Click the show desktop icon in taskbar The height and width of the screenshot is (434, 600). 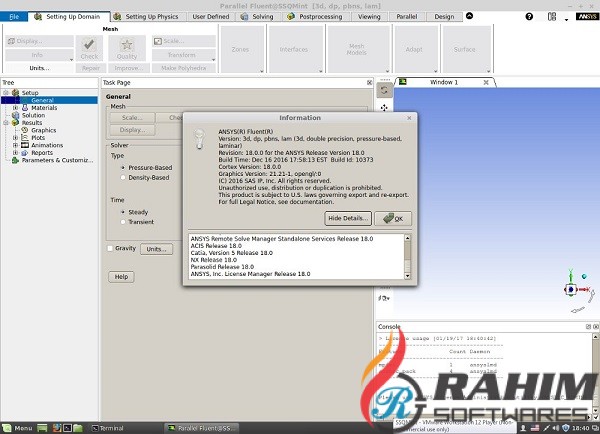pyautogui.click(x=42, y=428)
